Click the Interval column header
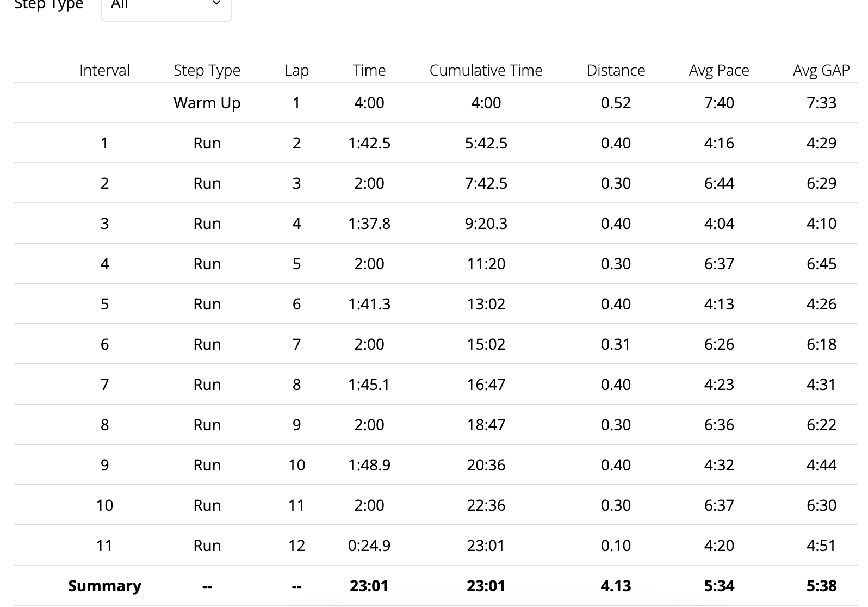868x607 pixels. point(104,70)
